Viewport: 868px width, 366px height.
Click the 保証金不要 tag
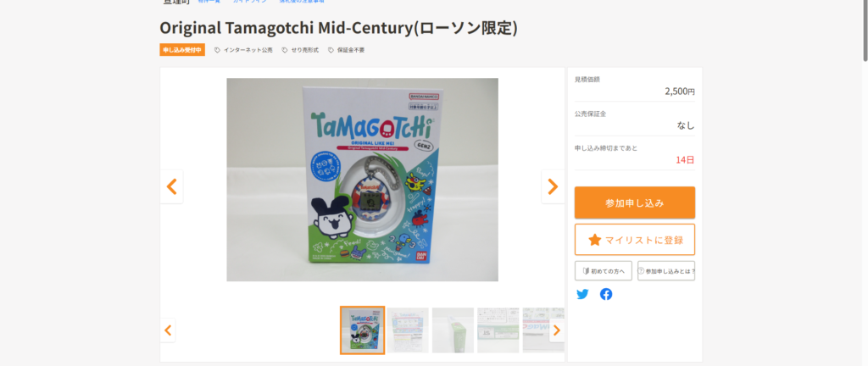pos(346,50)
